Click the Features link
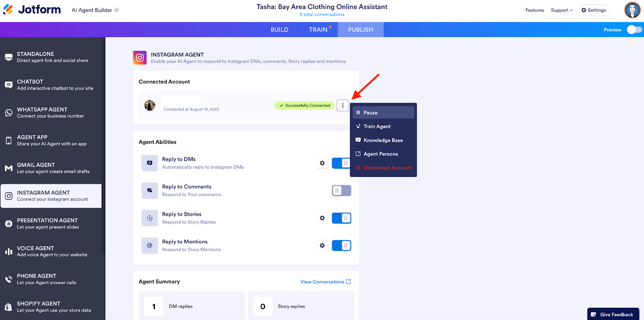The width and height of the screenshot is (644, 320). pyautogui.click(x=535, y=10)
